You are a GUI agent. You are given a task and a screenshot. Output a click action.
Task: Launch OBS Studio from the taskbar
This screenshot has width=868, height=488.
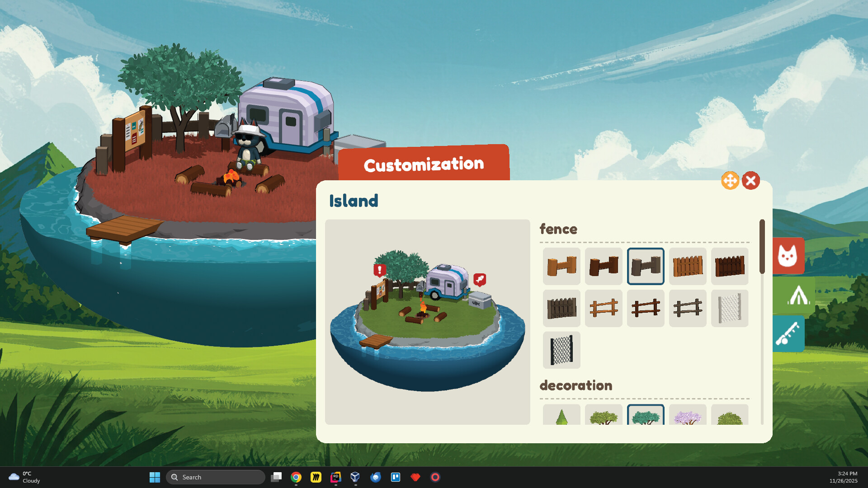click(435, 477)
